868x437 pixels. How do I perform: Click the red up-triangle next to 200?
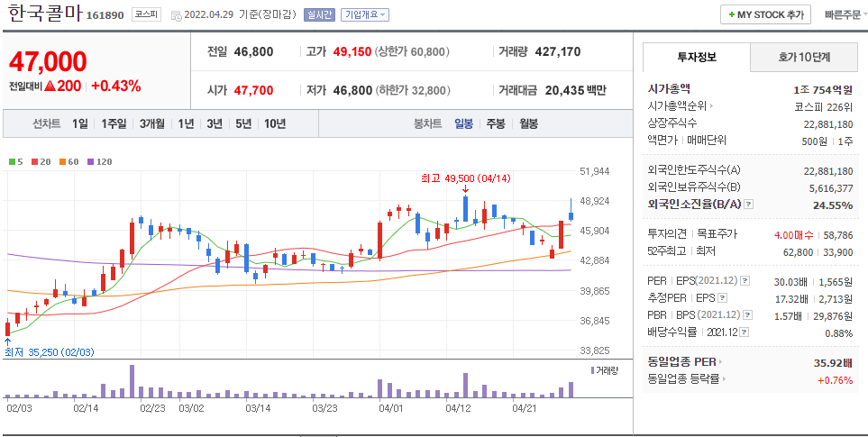click(x=50, y=86)
